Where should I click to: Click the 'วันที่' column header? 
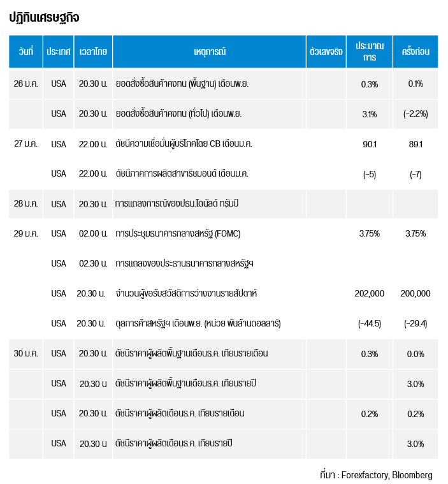point(25,52)
